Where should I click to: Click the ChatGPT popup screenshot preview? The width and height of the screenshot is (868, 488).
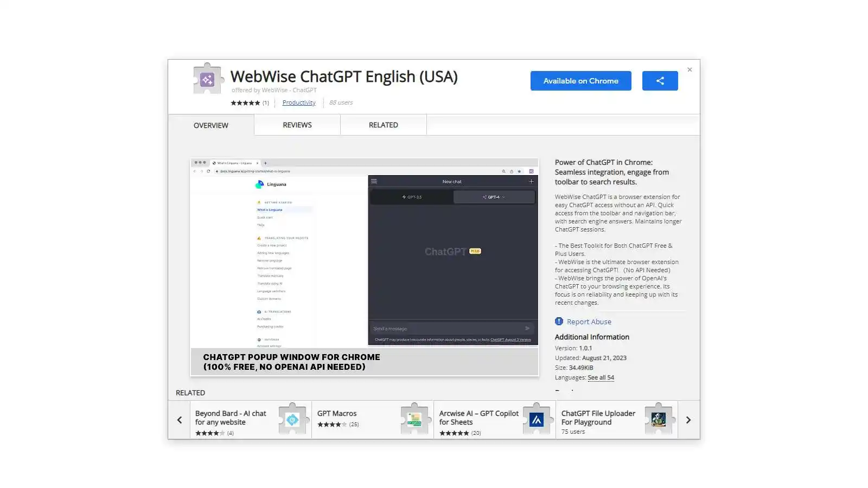[x=365, y=267]
